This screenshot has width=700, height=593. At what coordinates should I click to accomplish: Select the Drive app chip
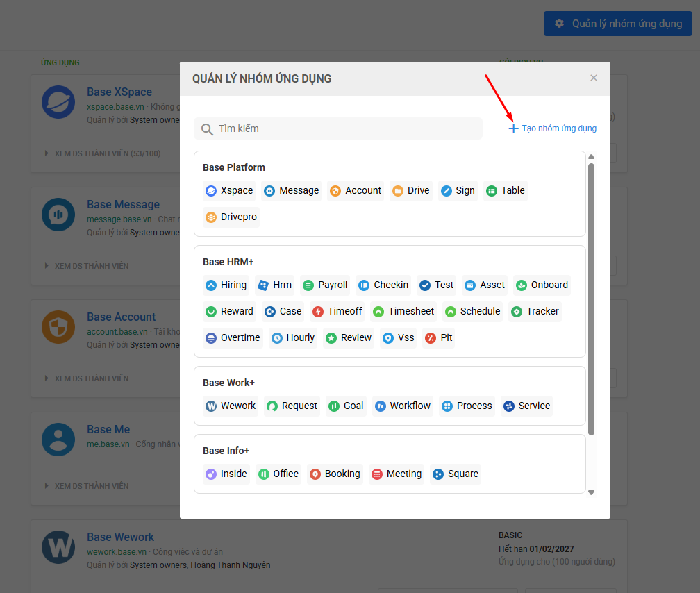click(x=410, y=191)
